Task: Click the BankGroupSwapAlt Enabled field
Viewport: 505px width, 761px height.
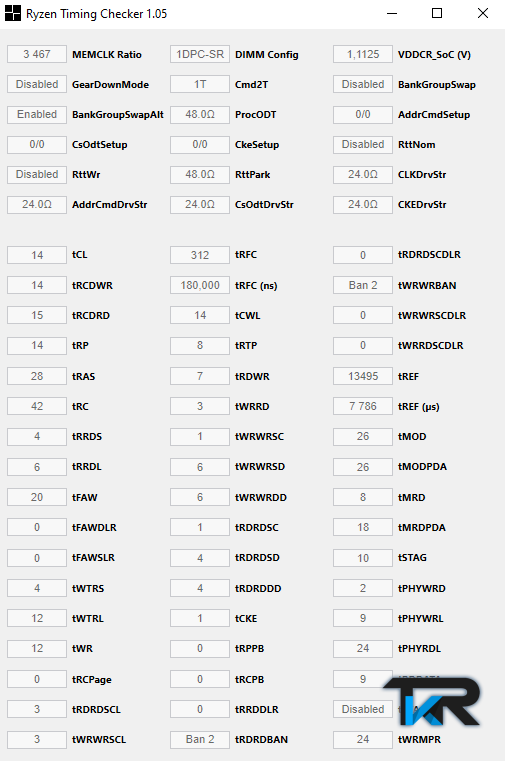Action: pos(37,115)
